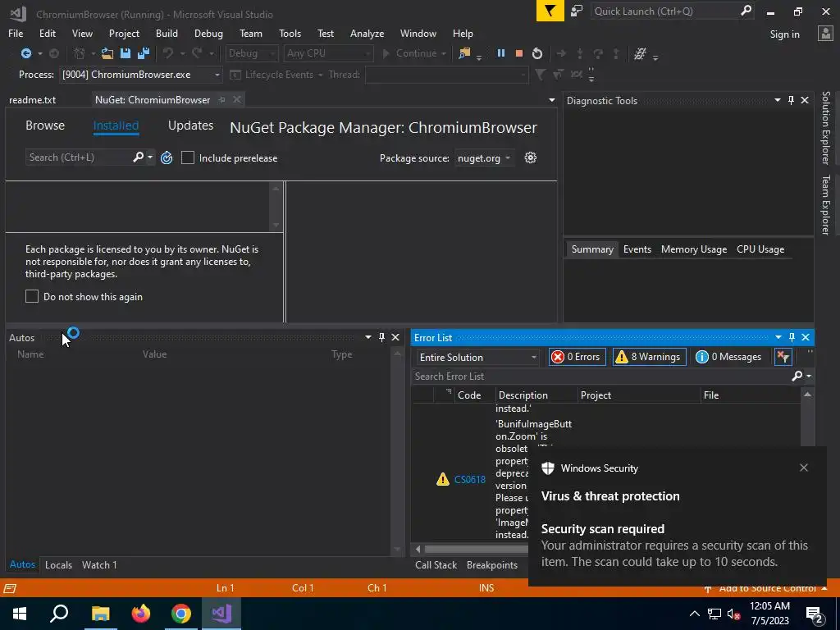
Task: Open the Send Feedback icon beside Quick Launch
Action: [577, 11]
